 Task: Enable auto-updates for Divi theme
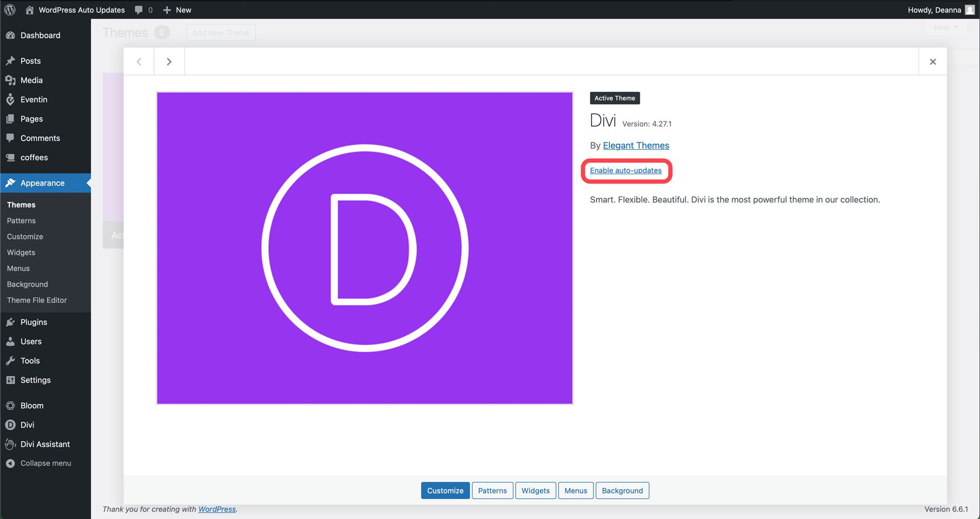point(626,170)
